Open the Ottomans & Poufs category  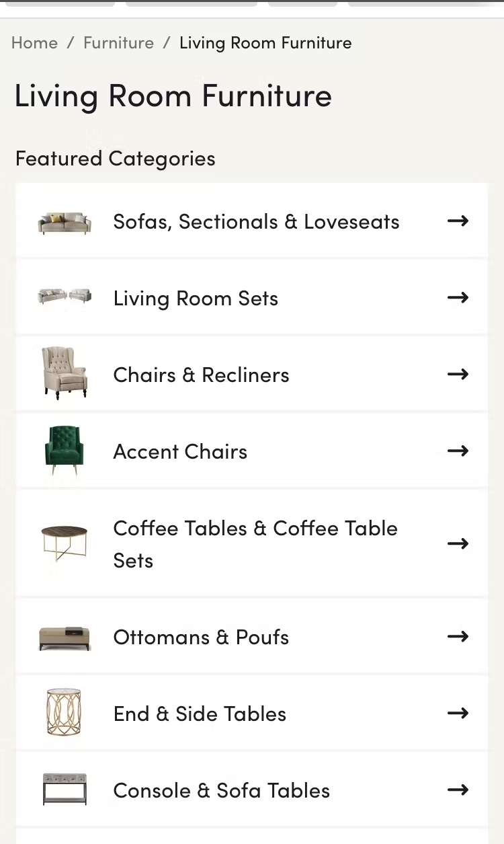pos(201,637)
